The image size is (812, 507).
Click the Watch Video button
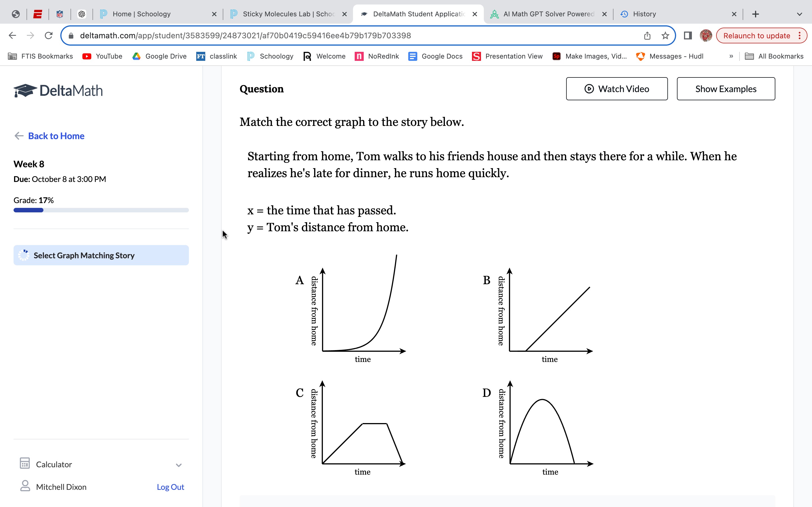[x=617, y=89]
